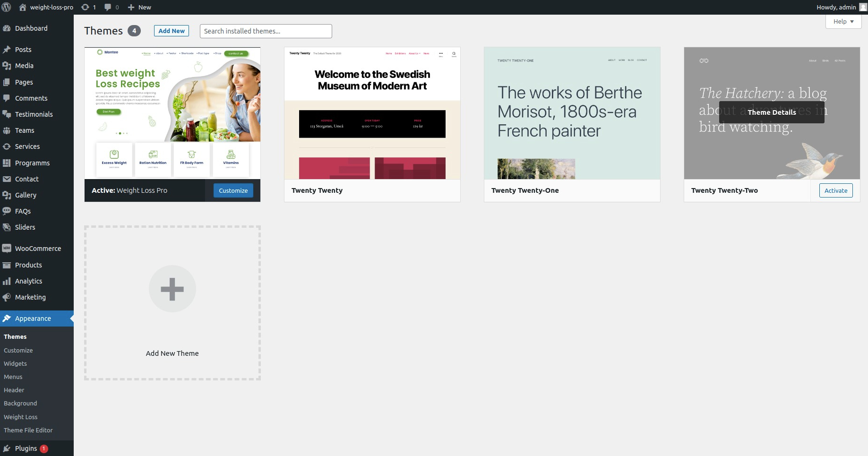Click the WordPress logo icon
This screenshot has width=868, height=456.
[x=7, y=7]
